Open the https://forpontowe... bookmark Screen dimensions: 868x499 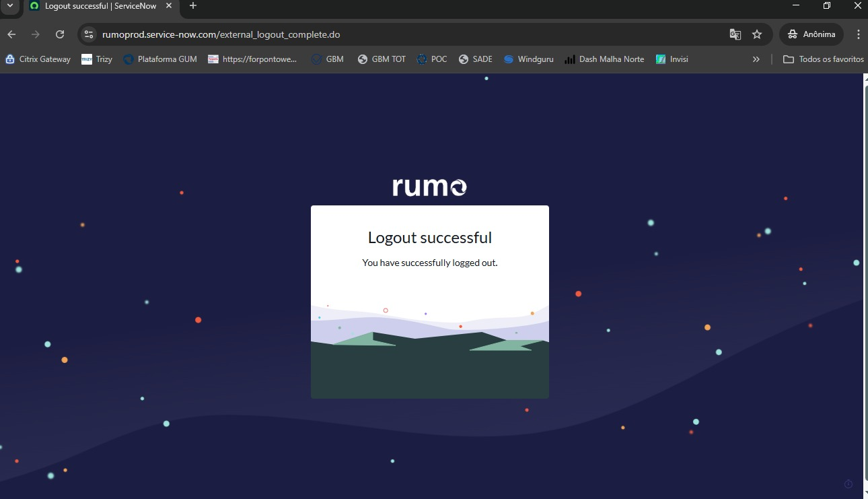pyautogui.click(x=252, y=59)
